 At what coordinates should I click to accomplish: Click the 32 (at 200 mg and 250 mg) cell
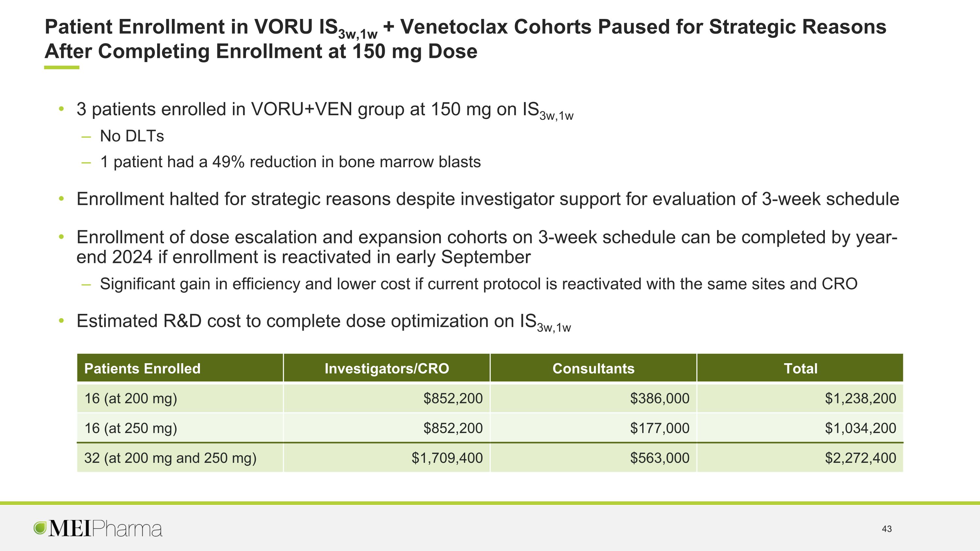[180, 458]
